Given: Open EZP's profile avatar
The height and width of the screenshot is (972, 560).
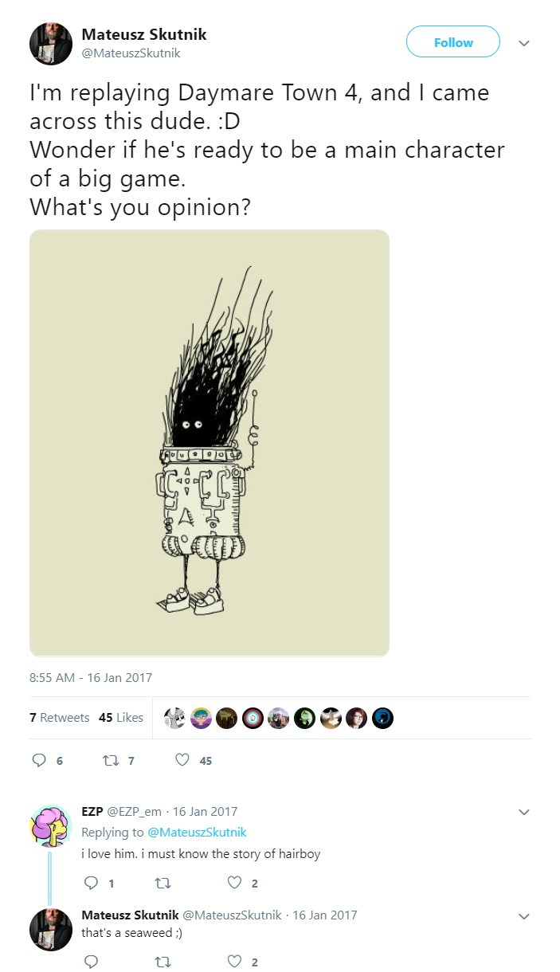Looking at the screenshot, I should pyautogui.click(x=51, y=825).
